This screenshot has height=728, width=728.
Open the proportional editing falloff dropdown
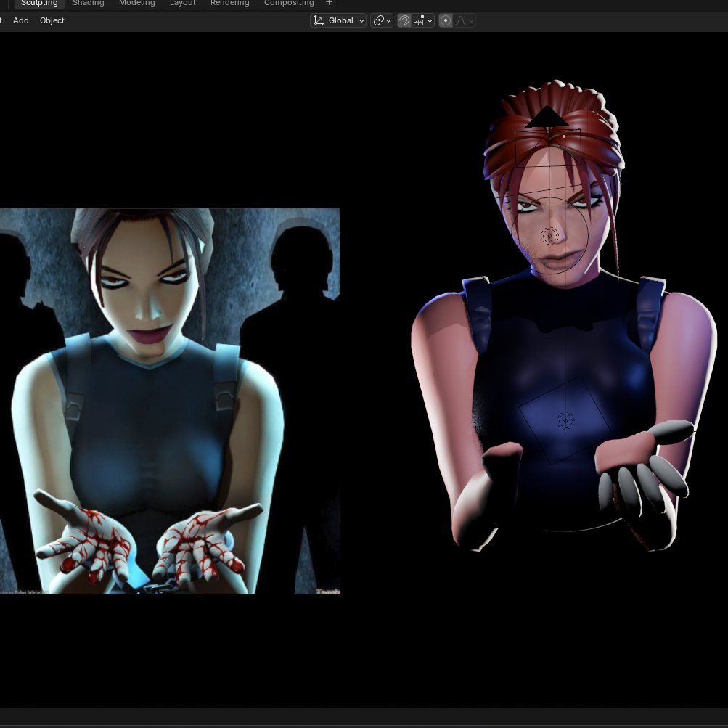[x=465, y=20]
